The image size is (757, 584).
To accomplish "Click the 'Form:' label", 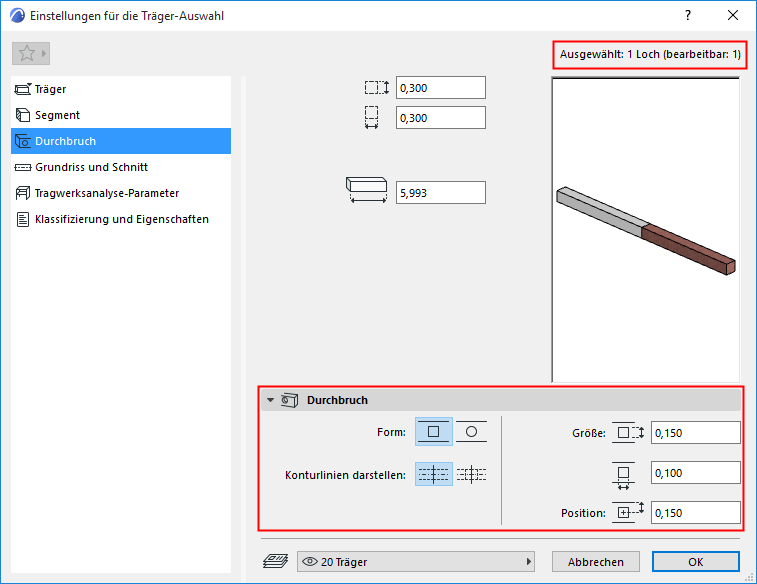I will point(391,432).
